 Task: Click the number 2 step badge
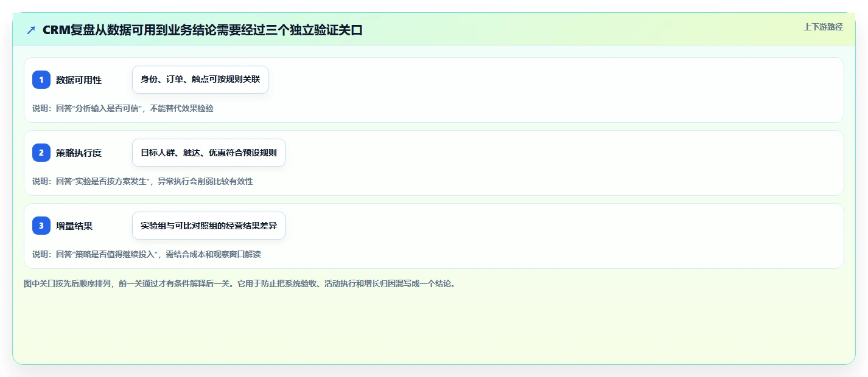[41, 153]
